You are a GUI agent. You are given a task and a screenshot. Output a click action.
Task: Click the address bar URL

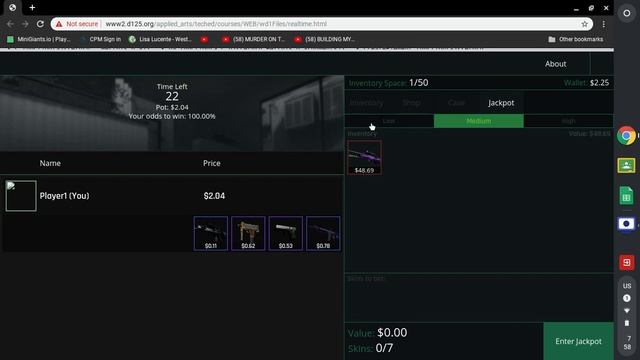coord(216,24)
